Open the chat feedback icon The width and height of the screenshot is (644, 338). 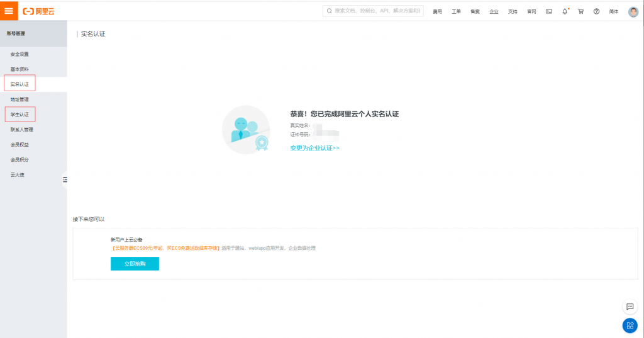pos(630,307)
